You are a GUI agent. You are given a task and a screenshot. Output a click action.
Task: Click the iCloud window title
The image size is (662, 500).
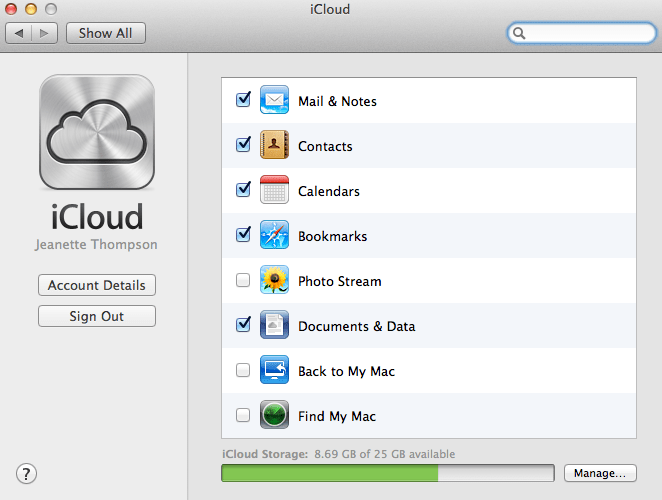[x=330, y=9]
